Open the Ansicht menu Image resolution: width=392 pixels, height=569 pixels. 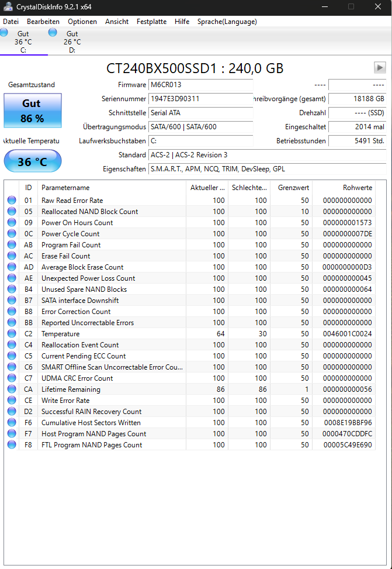click(117, 22)
